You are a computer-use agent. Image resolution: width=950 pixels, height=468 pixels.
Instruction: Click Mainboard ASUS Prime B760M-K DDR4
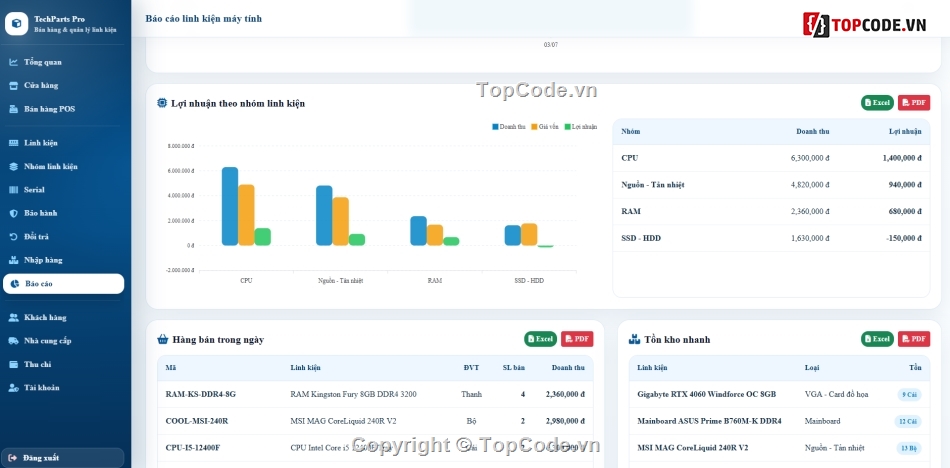(709, 421)
